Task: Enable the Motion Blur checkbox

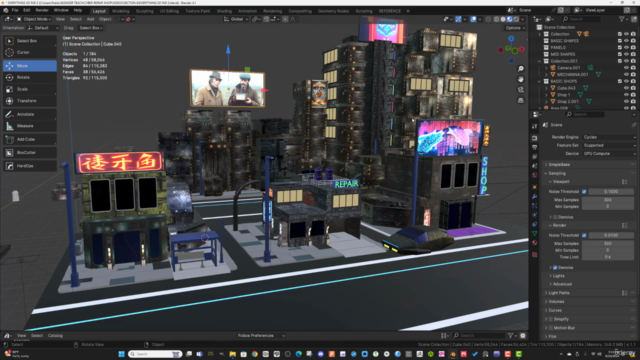Action: click(551, 328)
